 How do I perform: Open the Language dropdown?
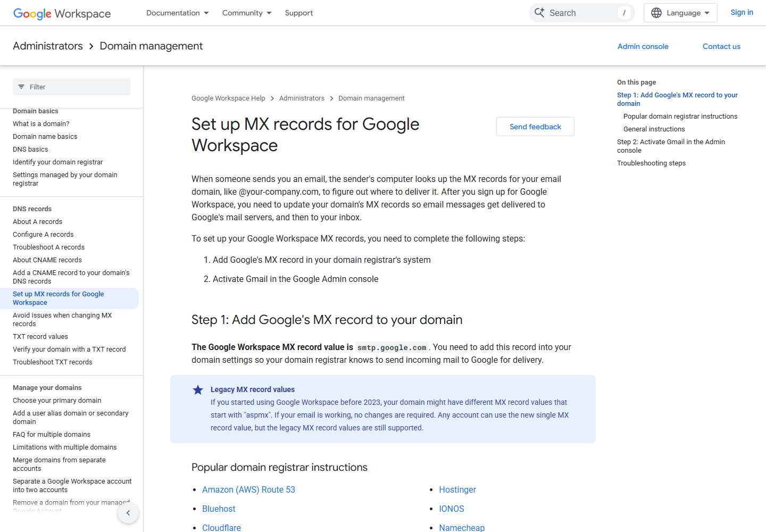[x=680, y=13]
